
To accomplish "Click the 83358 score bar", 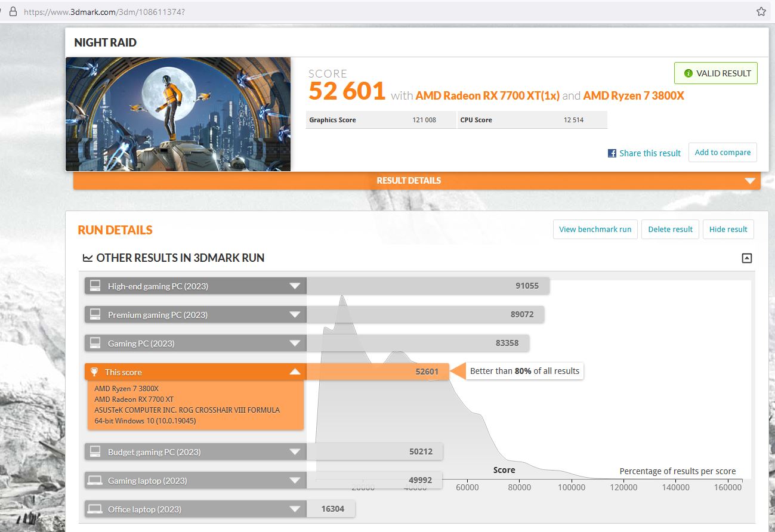I will [x=418, y=343].
